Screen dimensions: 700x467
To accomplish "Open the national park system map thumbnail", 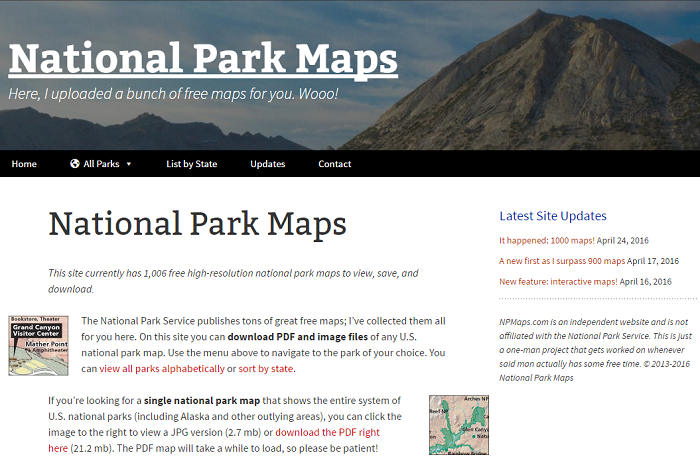I will (459, 425).
